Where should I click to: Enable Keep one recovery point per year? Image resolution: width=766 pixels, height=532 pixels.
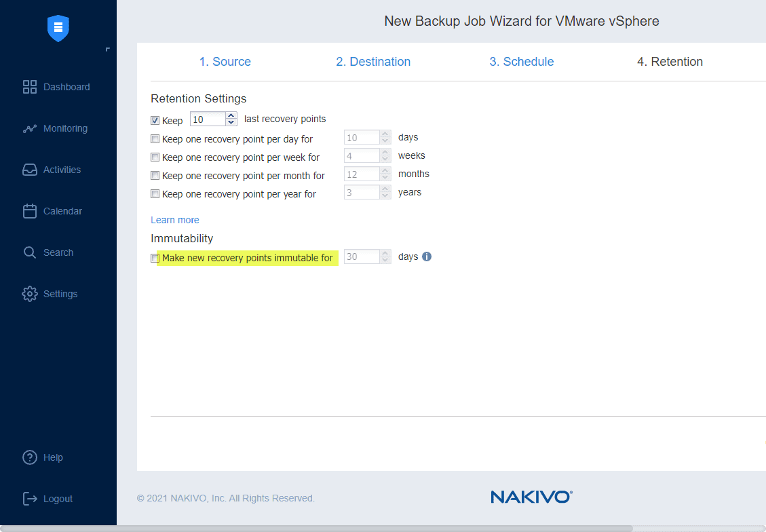pos(155,194)
